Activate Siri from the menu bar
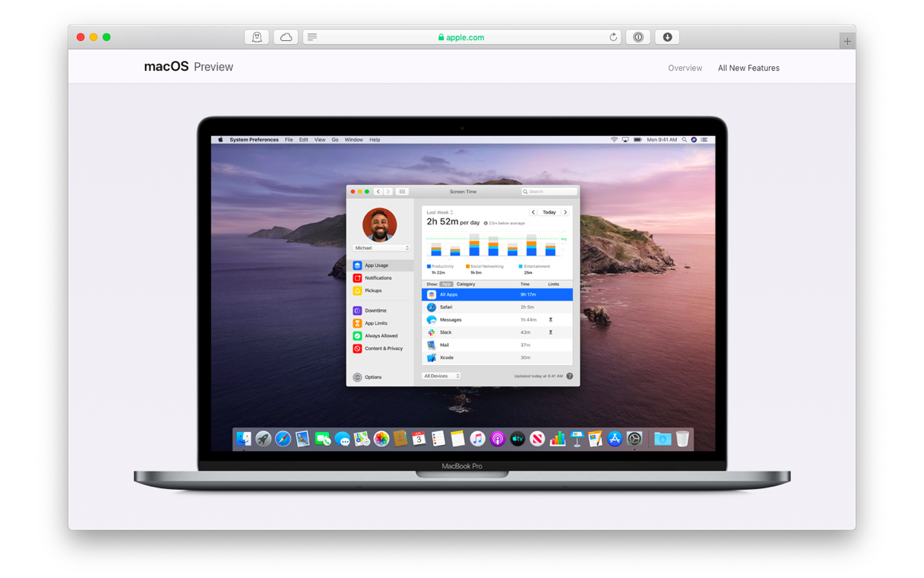924x578 pixels. (694, 140)
